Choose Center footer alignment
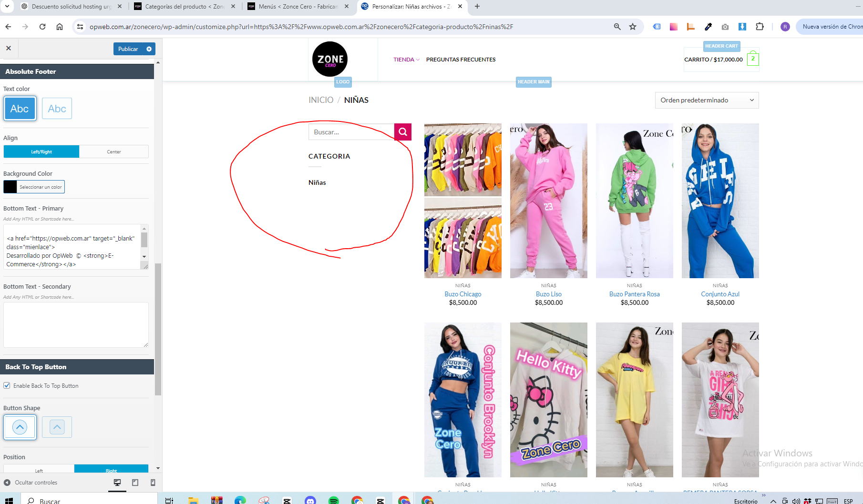 click(x=114, y=151)
